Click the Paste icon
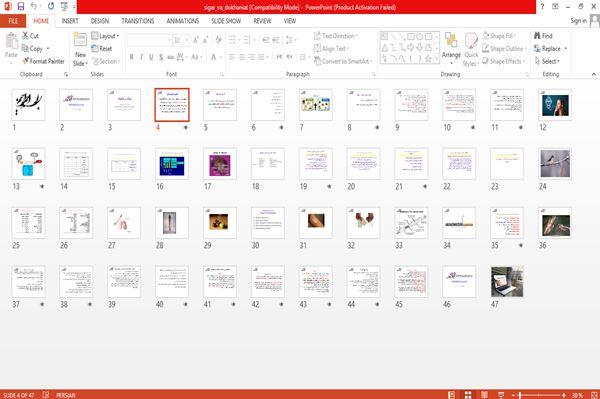This screenshot has height=399, width=600. pyautogui.click(x=11, y=41)
